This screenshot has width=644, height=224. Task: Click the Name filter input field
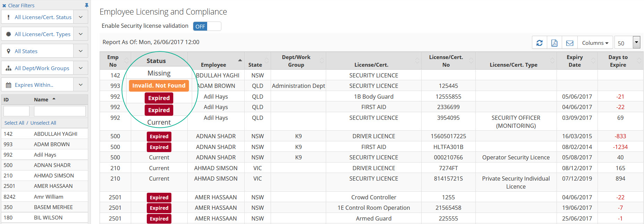coord(60,111)
